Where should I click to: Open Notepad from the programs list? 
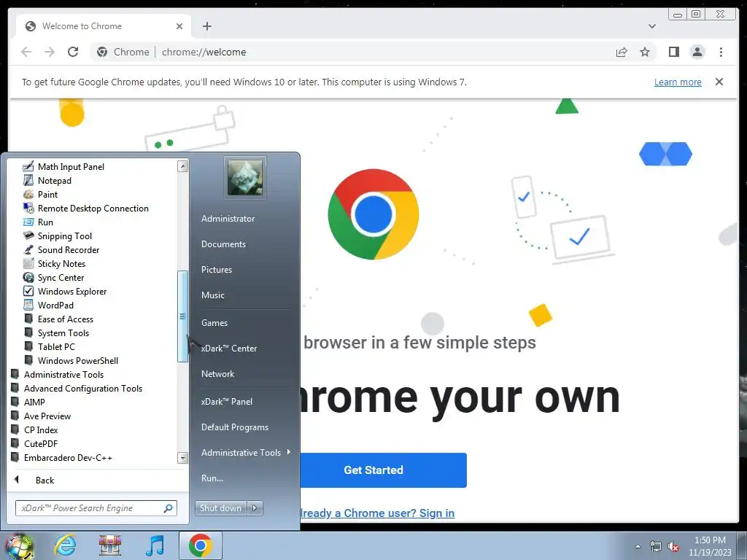pos(54,181)
